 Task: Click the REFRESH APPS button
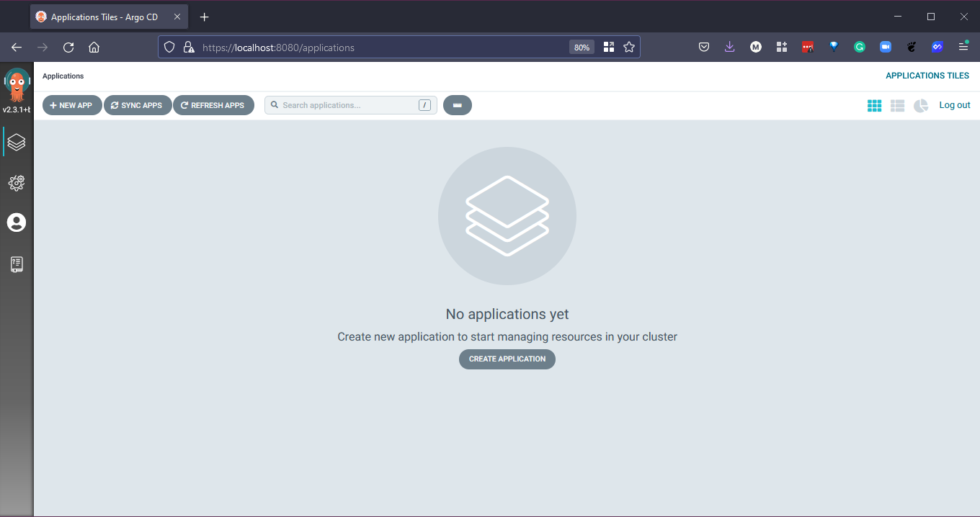pos(213,105)
